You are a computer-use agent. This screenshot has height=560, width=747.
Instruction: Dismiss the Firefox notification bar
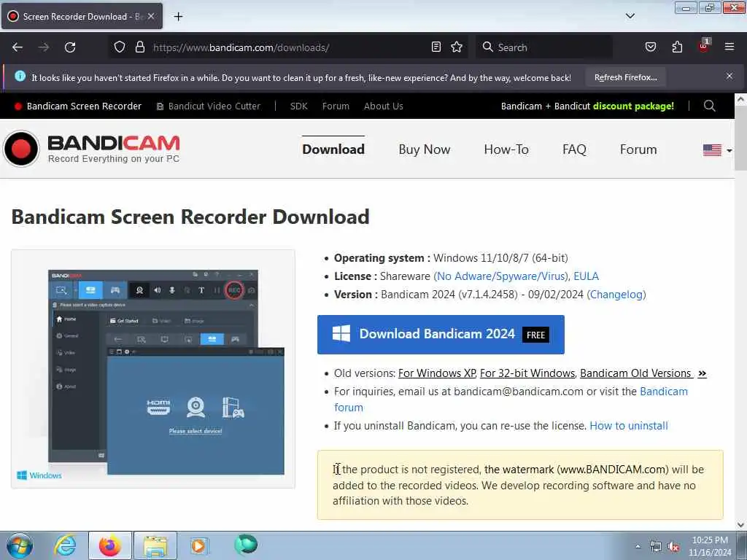point(729,76)
